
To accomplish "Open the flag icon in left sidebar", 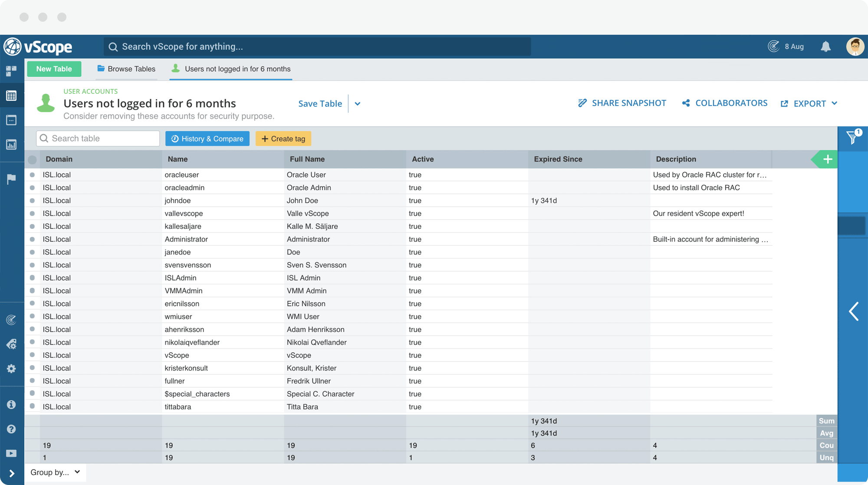I will point(11,178).
